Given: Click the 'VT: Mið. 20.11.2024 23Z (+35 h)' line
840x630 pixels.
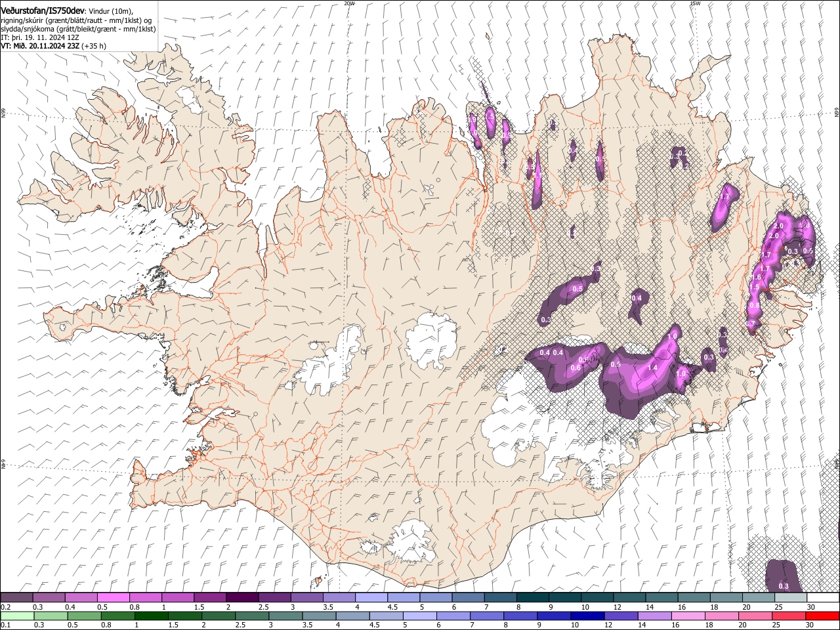Looking at the screenshot, I should coord(54,46).
